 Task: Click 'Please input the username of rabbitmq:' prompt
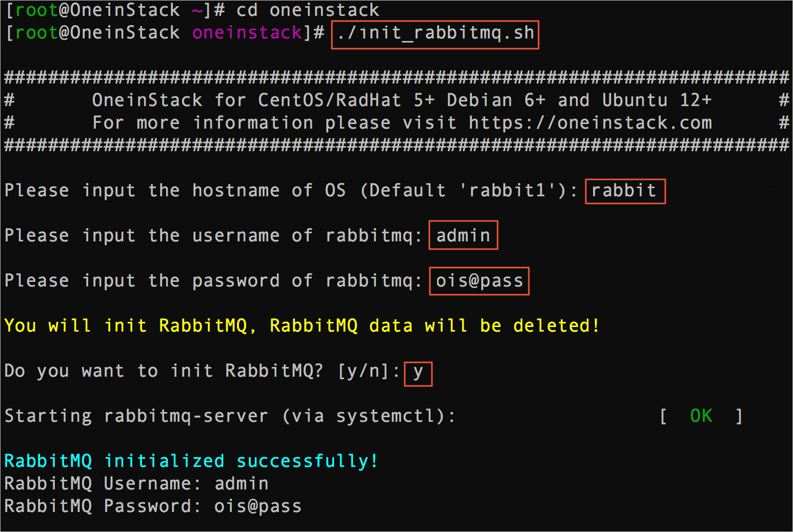(213, 236)
